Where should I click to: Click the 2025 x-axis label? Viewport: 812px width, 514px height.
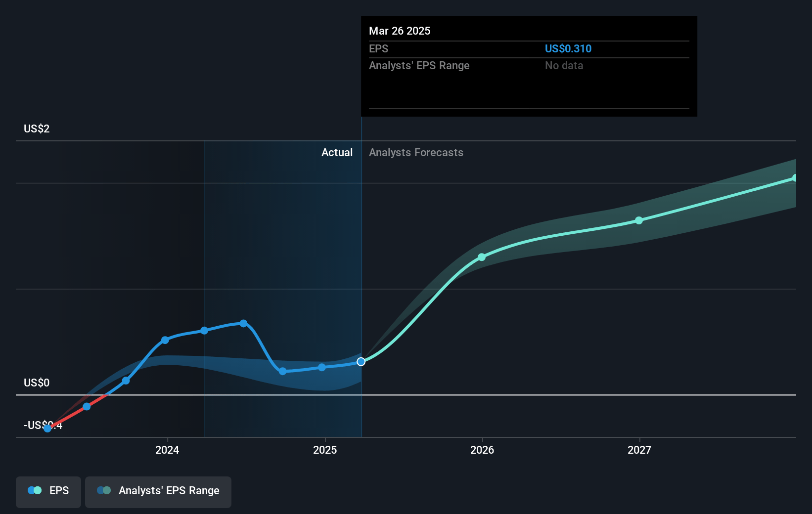(x=325, y=450)
